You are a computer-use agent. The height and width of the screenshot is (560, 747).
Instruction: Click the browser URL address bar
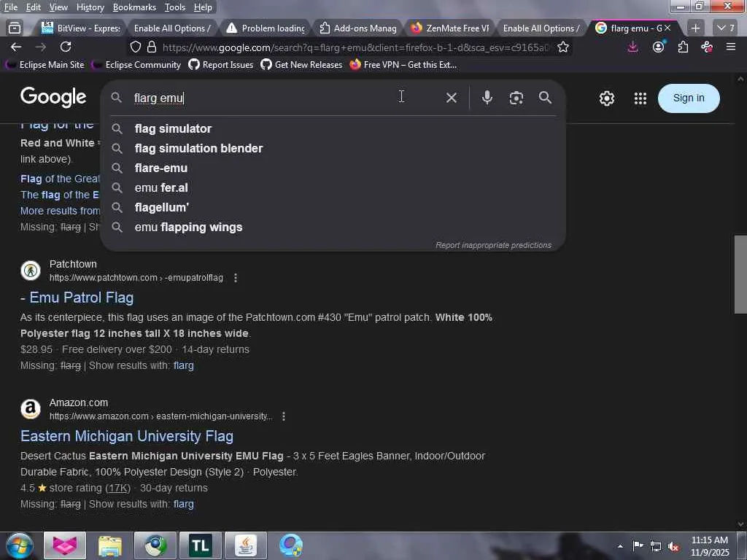click(355, 47)
